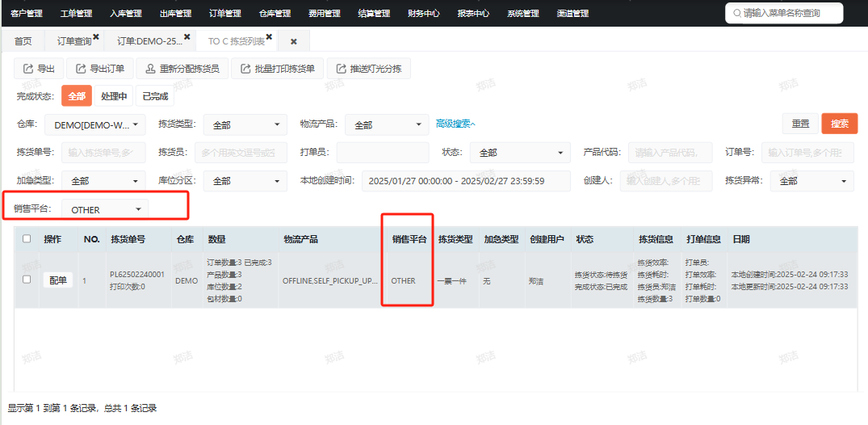Click the 导出订单 export orders button
The image size is (868, 425).
point(99,69)
